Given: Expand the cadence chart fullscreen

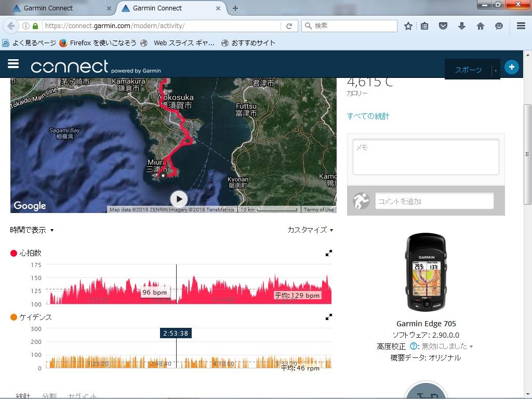Looking at the screenshot, I should [328, 317].
